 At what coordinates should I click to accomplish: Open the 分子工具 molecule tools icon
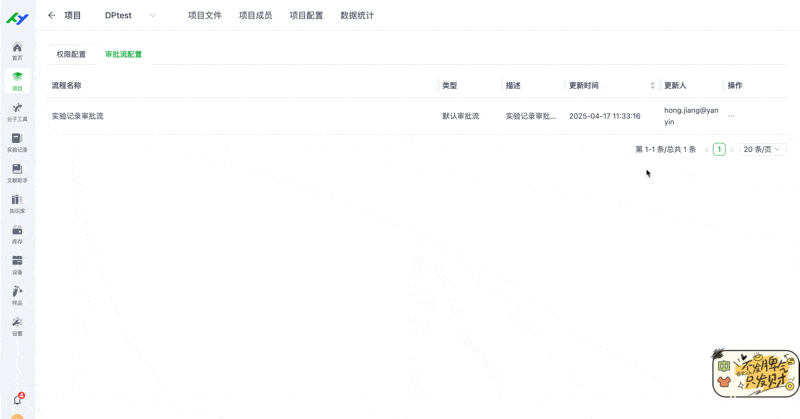[x=17, y=112]
